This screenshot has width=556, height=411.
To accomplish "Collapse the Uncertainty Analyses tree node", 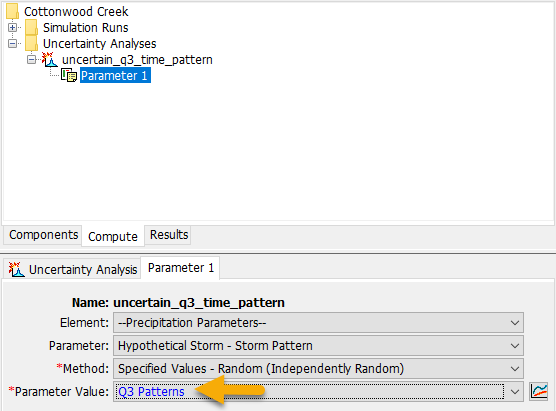I will (12, 43).
